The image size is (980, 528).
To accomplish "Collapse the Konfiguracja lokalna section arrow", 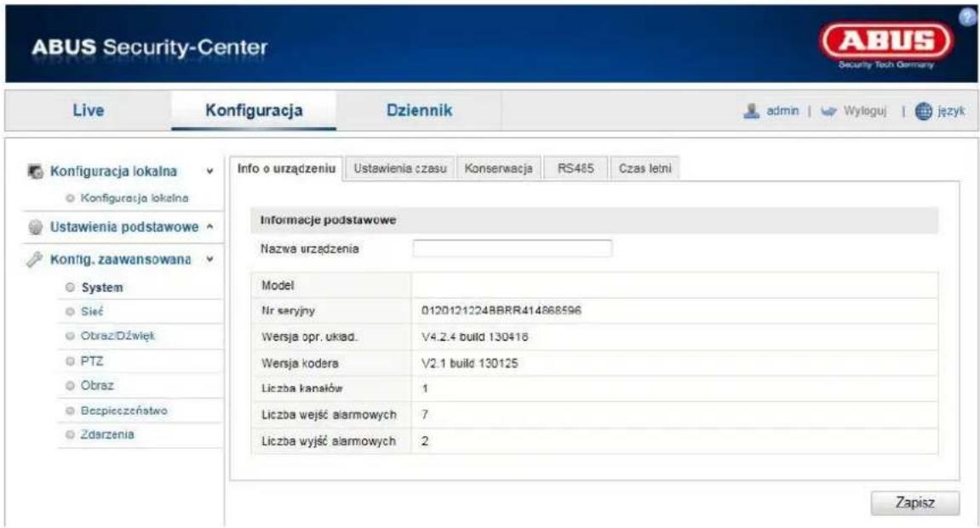I will tap(210, 171).
